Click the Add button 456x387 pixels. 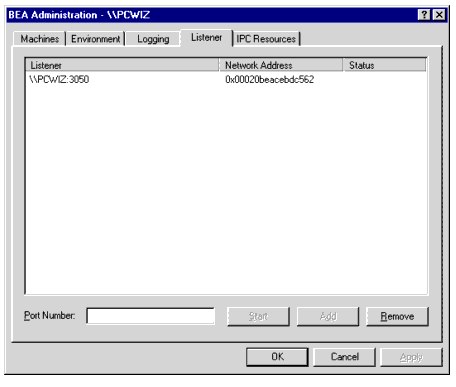point(328,316)
